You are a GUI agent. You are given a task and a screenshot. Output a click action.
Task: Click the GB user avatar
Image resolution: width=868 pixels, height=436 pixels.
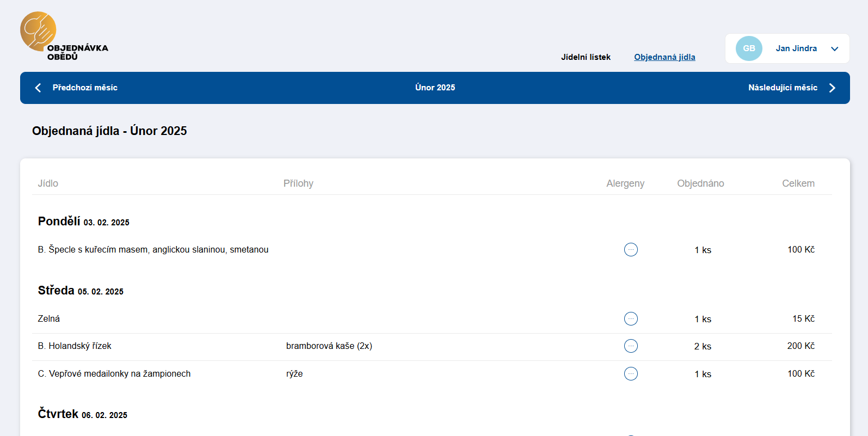749,48
